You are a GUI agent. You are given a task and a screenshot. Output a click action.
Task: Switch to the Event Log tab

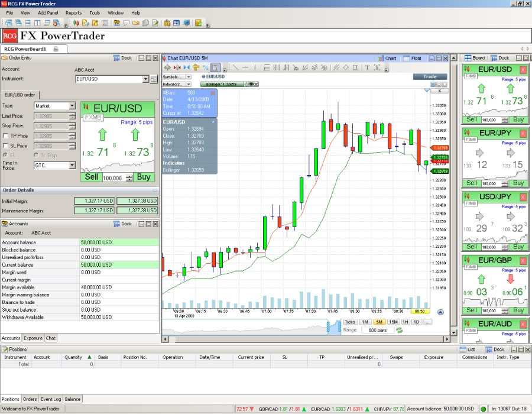(51, 399)
